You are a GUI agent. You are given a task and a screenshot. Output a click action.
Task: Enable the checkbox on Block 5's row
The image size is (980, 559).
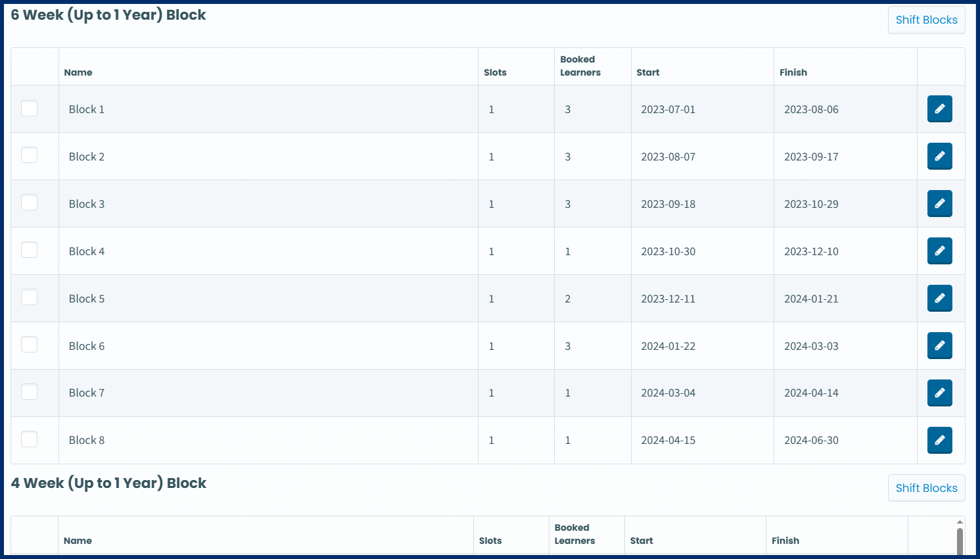[x=29, y=297]
